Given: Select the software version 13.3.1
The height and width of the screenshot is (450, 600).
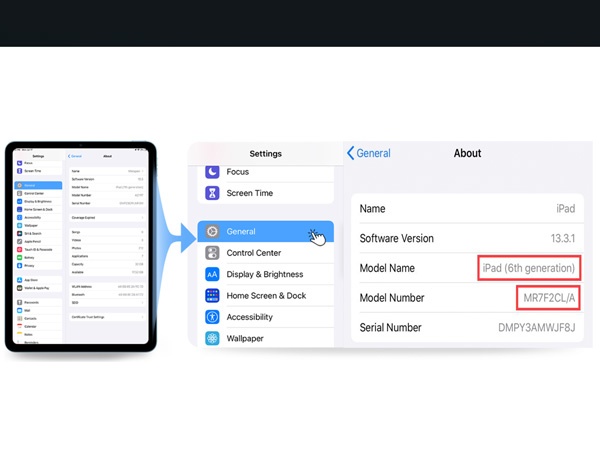Looking at the screenshot, I should tap(562, 238).
